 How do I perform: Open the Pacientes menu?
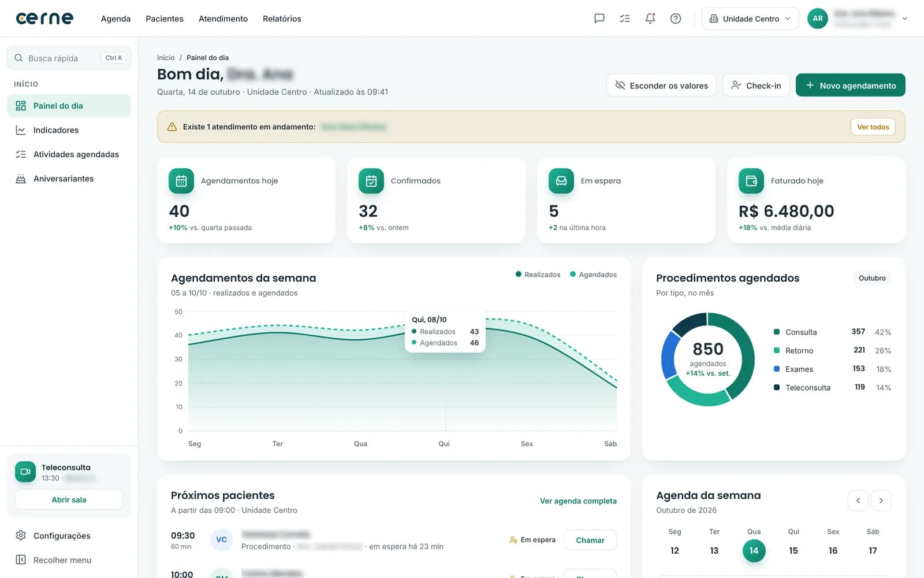point(165,18)
